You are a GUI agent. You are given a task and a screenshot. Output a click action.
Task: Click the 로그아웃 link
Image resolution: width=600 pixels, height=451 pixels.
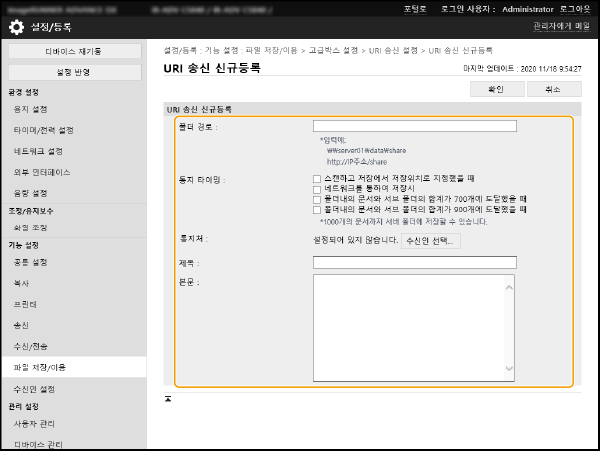[x=574, y=7]
